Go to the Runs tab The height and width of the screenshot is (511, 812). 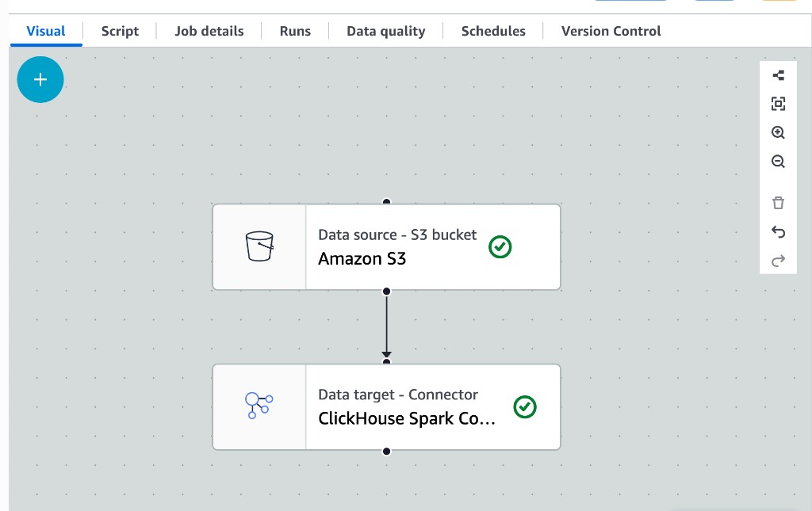pos(295,31)
